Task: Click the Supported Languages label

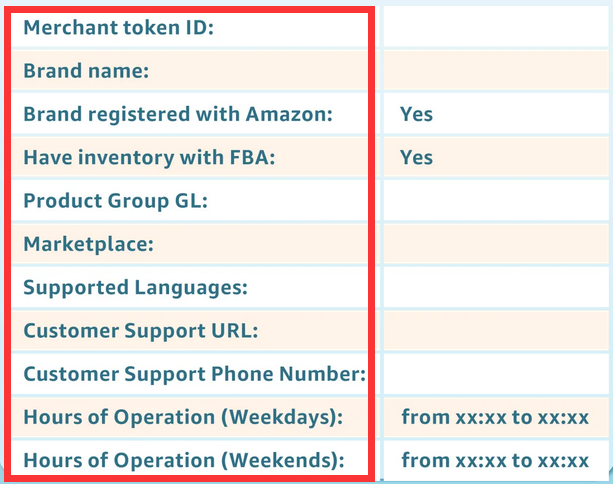Action: [x=135, y=288]
